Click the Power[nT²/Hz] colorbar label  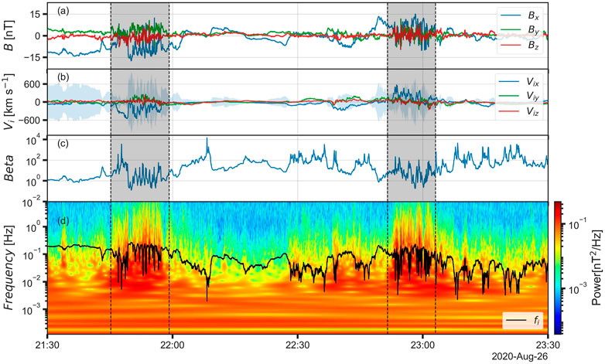click(x=596, y=267)
